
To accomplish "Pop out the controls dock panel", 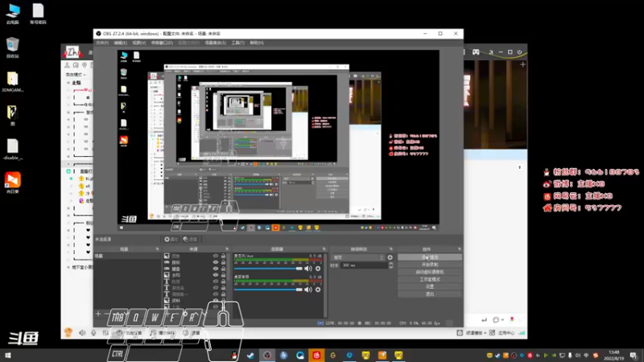I will (459, 249).
